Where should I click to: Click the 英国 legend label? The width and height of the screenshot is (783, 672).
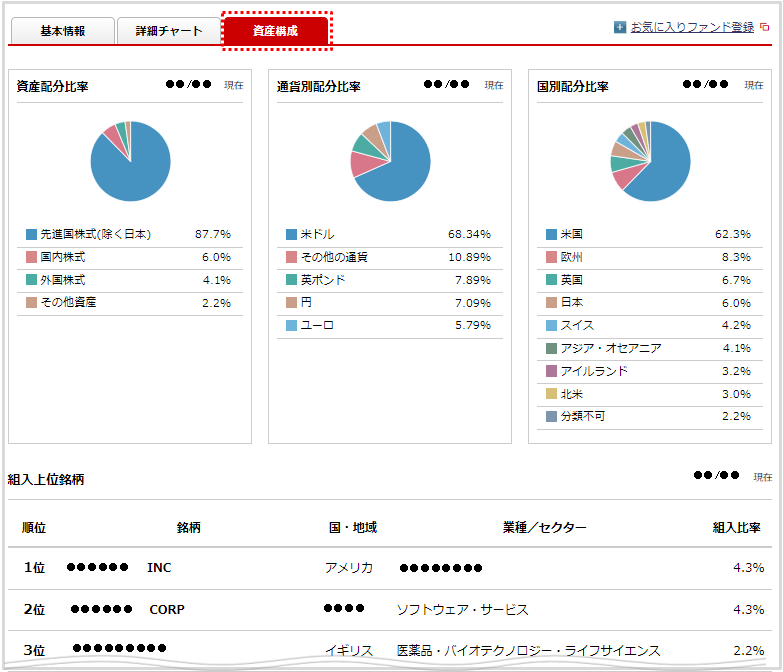572,280
